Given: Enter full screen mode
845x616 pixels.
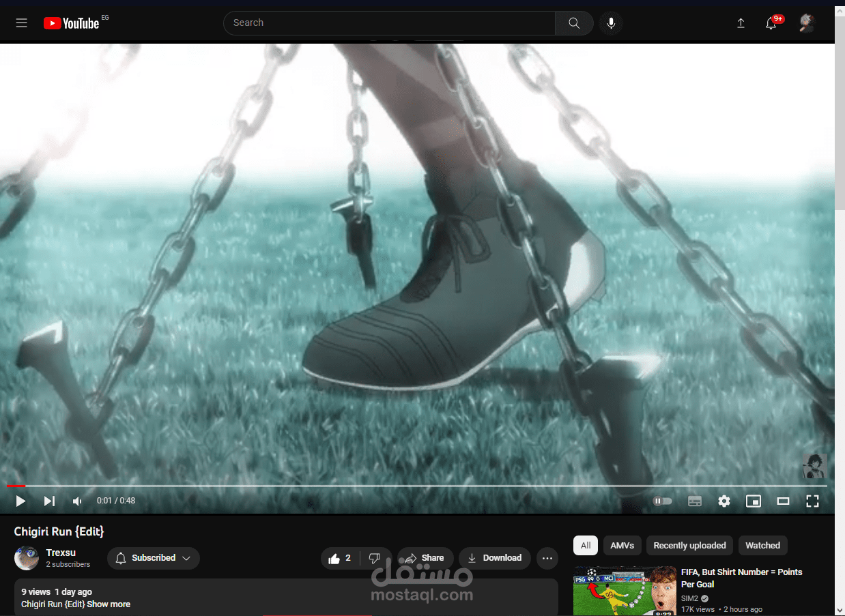Looking at the screenshot, I should pos(812,501).
